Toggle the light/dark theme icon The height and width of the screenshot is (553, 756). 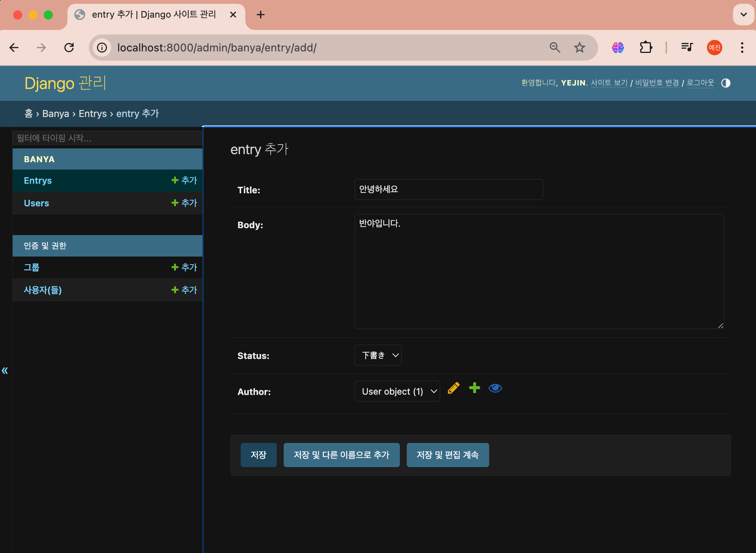coord(726,83)
